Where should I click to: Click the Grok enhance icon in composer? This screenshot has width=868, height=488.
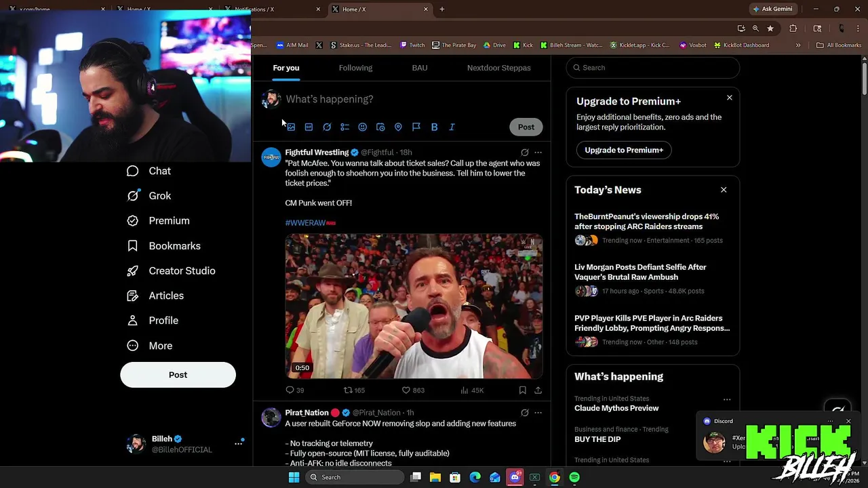pos(327,127)
